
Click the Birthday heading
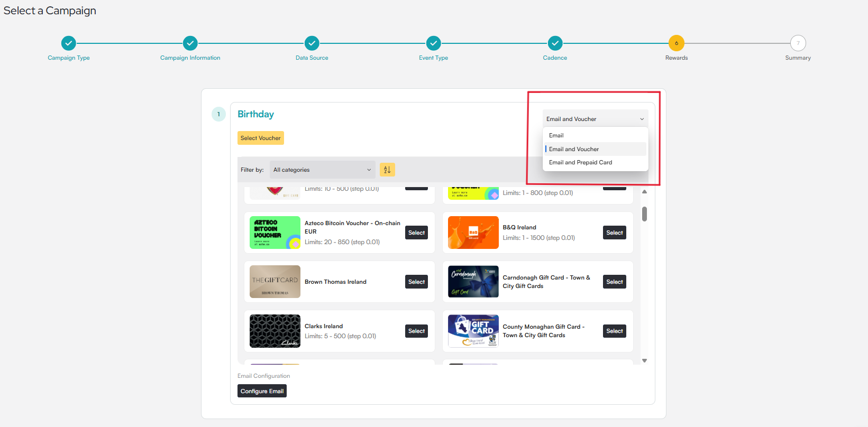click(x=256, y=114)
